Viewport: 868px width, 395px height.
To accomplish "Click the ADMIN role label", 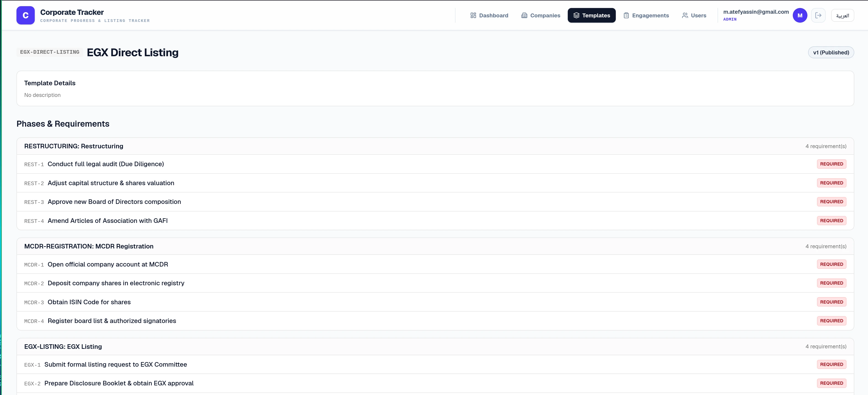I will [729, 19].
